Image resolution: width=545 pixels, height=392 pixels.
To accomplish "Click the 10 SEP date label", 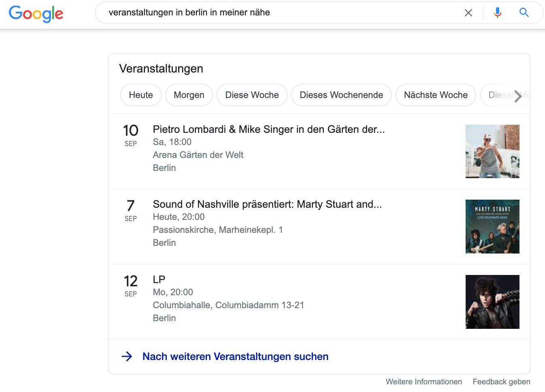I will coord(131,136).
